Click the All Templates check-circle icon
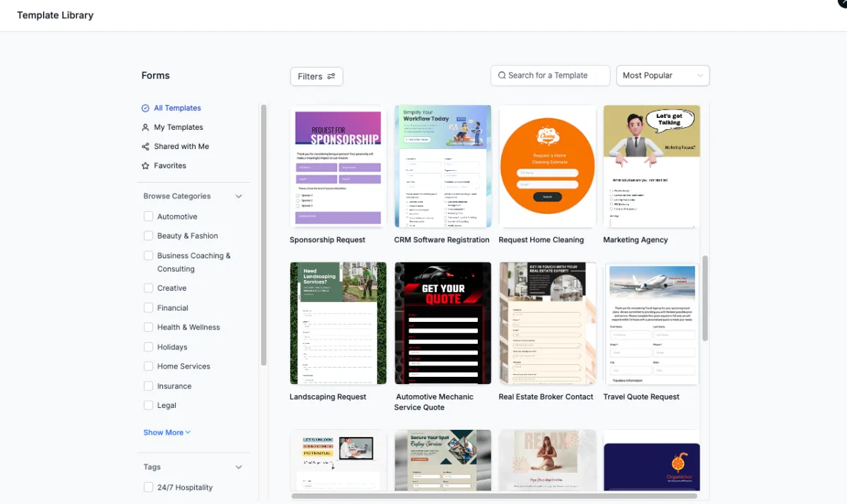Viewport: 847px width, 504px height. tap(145, 108)
